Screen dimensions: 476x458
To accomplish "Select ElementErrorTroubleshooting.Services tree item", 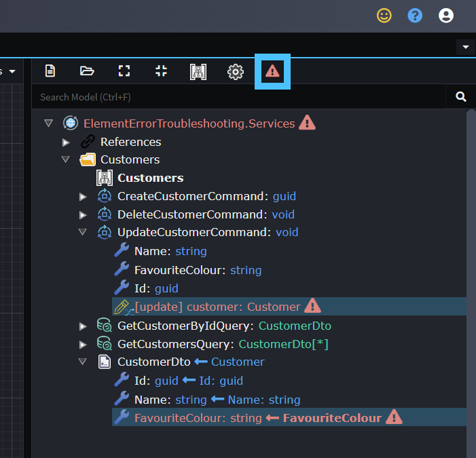I will 189,123.
